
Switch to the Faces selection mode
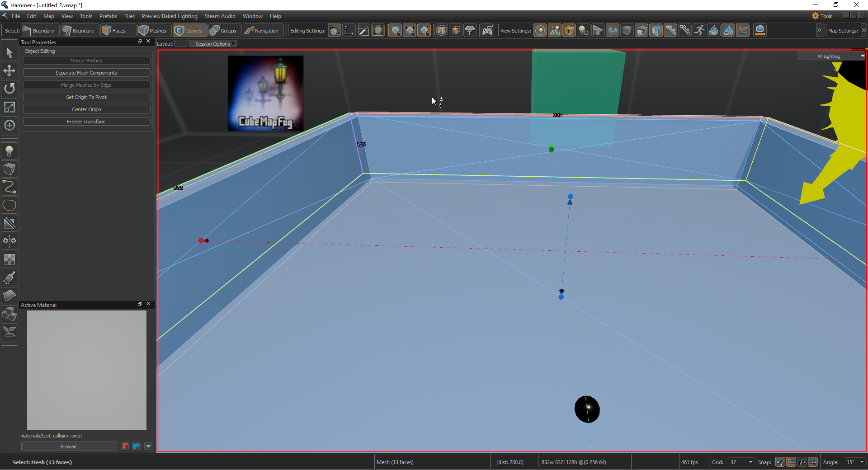coord(117,30)
